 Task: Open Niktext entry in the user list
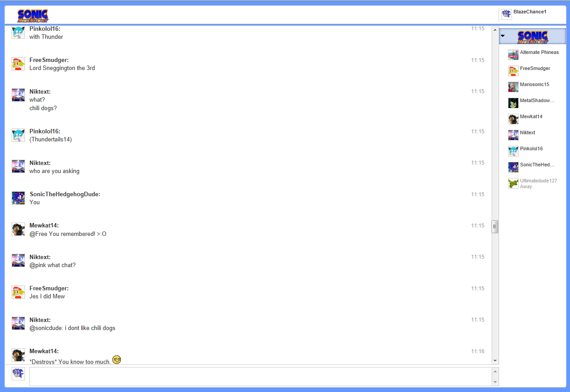pos(527,133)
